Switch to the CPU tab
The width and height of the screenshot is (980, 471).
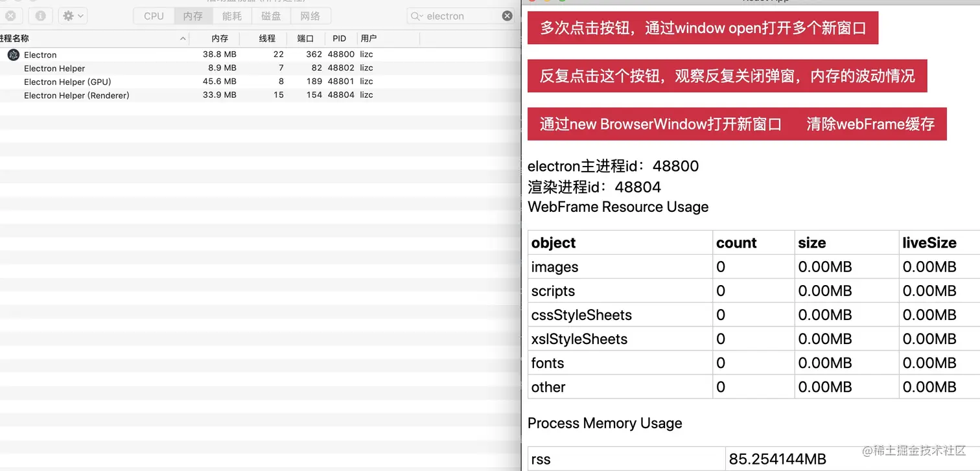pyautogui.click(x=154, y=16)
